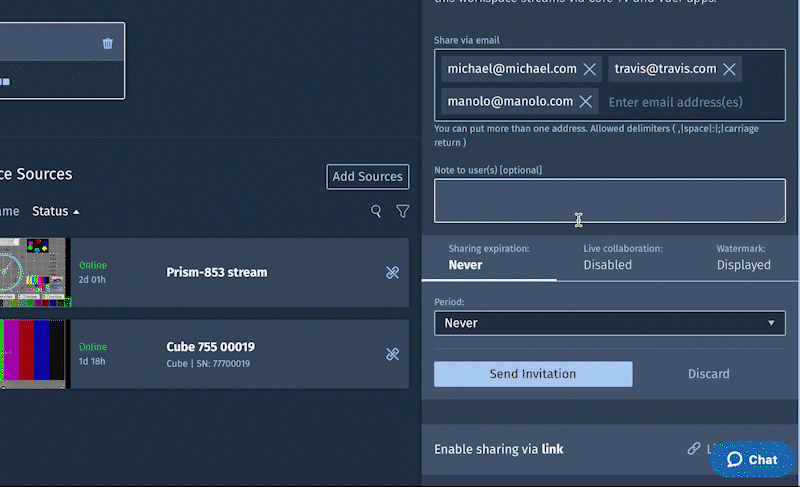The height and width of the screenshot is (487, 800).
Task: Click the trash delete icon
Action: [x=108, y=43]
